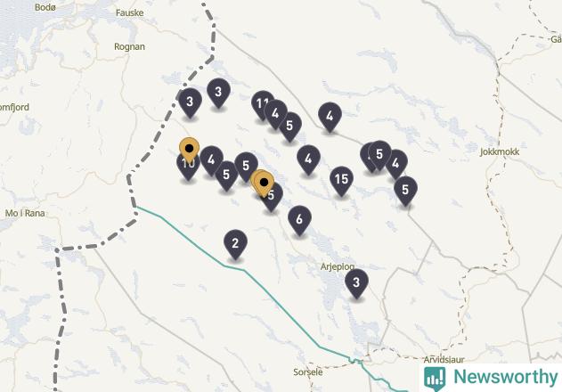The image size is (562, 392).
Task: Select the marker numbered 6
Action: pyautogui.click(x=299, y=220)
